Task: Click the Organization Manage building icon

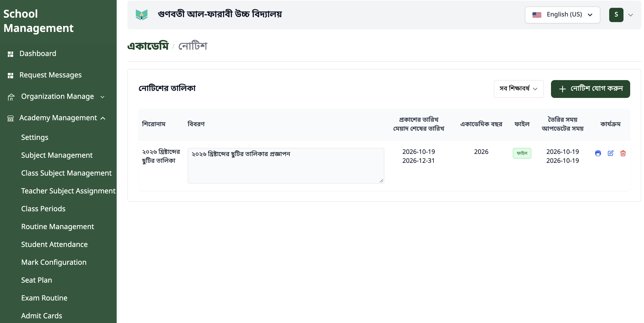Action: click(x=11, y=97)
